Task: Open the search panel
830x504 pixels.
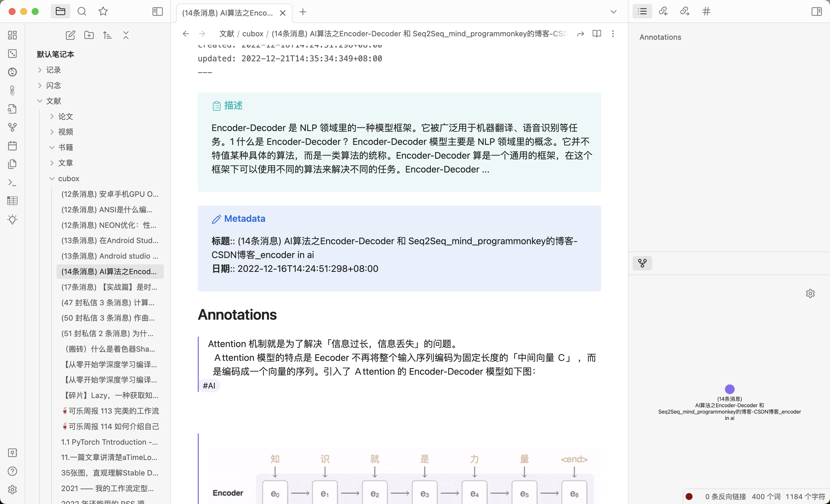Action: (x=82, y=12)
